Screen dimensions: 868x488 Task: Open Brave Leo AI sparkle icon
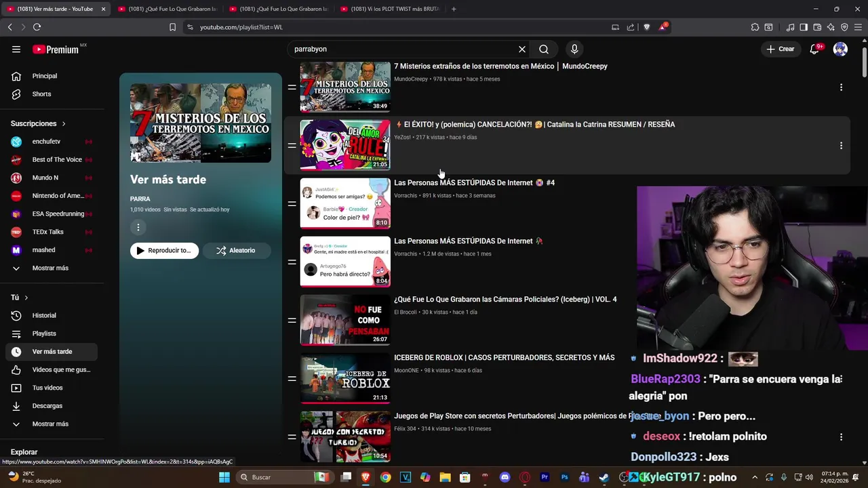click(x=831, y=27)
